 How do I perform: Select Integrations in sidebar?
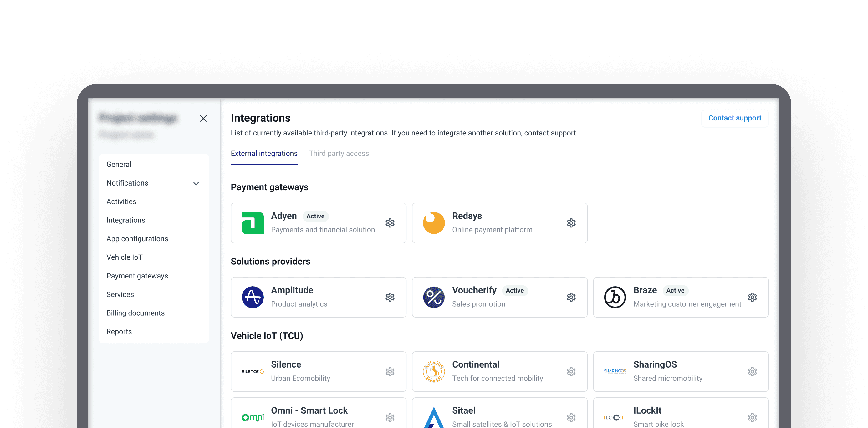[x=126, y=220]
